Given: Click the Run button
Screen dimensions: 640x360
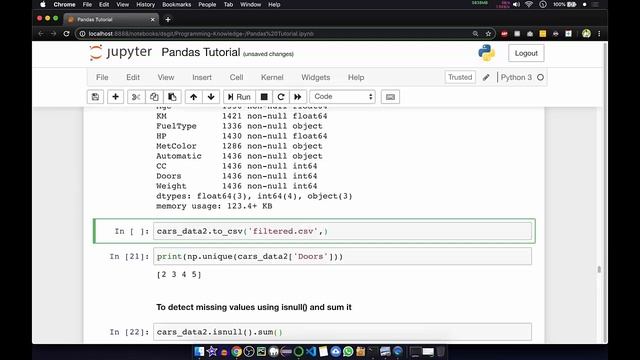Looking at the screenshot, I should pyautogui.click(x=239, y=97).
